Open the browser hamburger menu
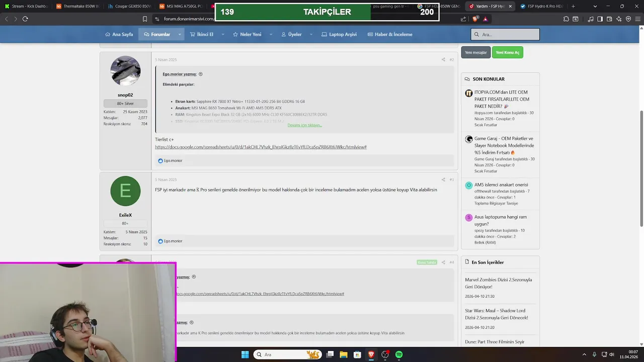The width and height of the screenshot is (644, 362). click(637, 19)
